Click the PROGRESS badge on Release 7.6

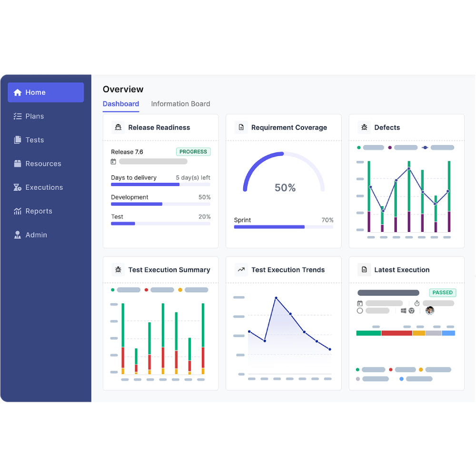pos(193,151)
